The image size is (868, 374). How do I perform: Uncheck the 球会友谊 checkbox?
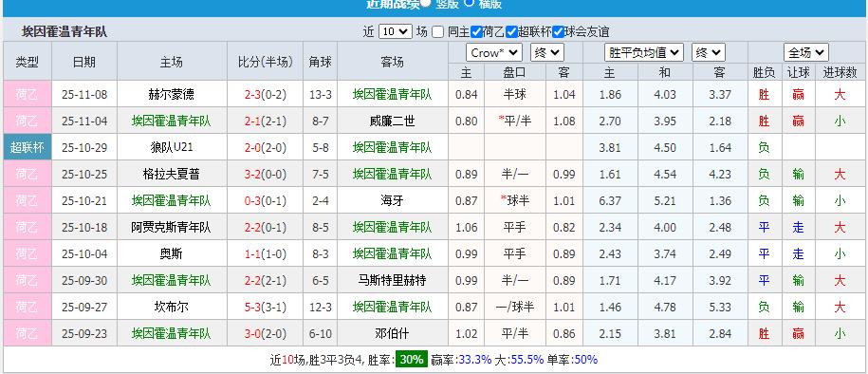(x=558, y=31)
